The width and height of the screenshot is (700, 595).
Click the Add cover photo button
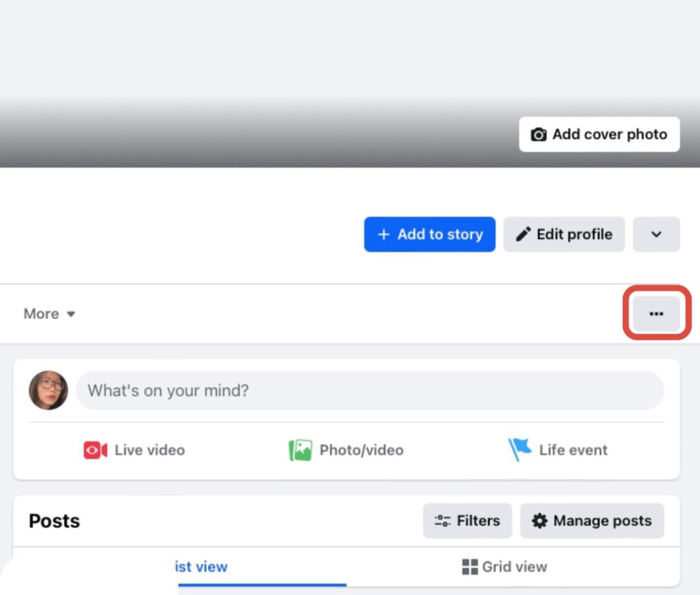pos(598,134)
